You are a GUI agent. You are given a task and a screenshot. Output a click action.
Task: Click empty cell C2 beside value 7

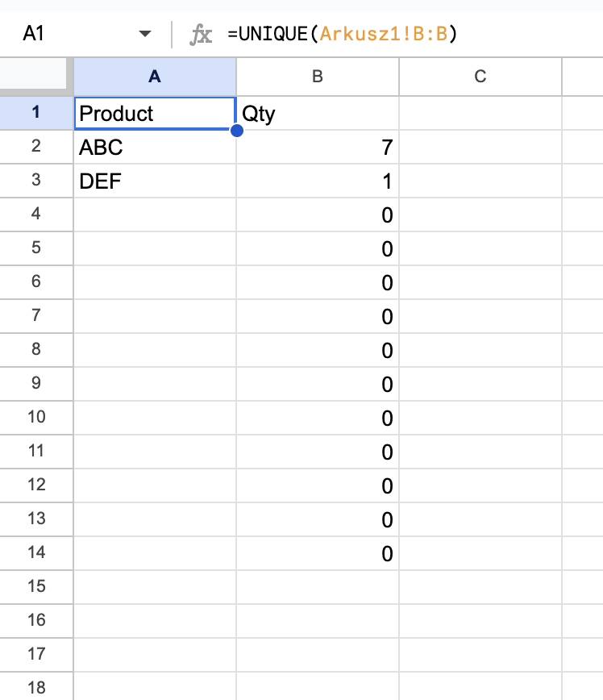pos(480,148)
